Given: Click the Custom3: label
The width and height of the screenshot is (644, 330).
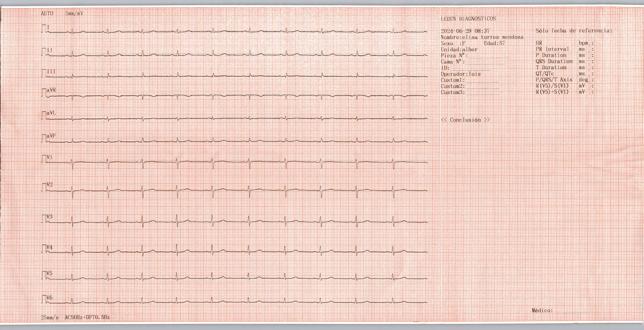Looking at the screenshot, I should click(453, 92).
